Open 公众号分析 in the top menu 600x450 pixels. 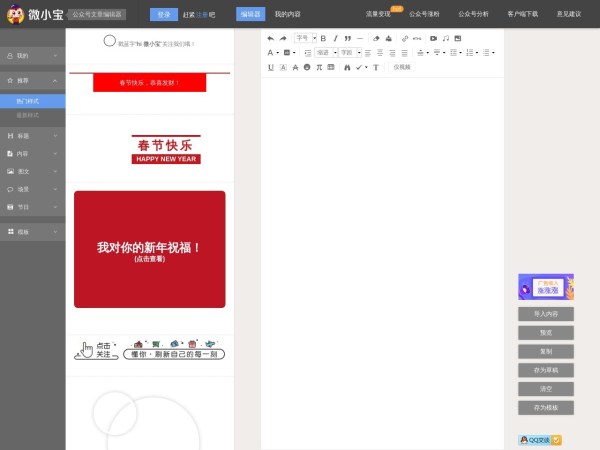click(474, 15)
